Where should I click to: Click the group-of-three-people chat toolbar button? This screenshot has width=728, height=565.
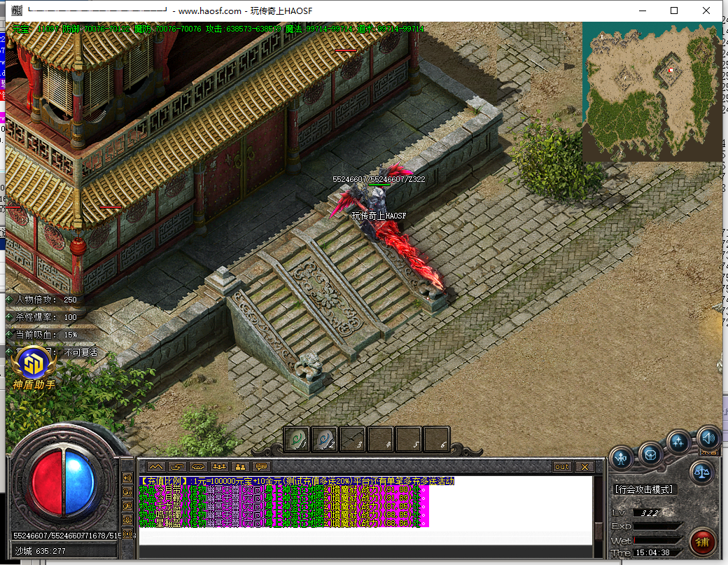218,466
